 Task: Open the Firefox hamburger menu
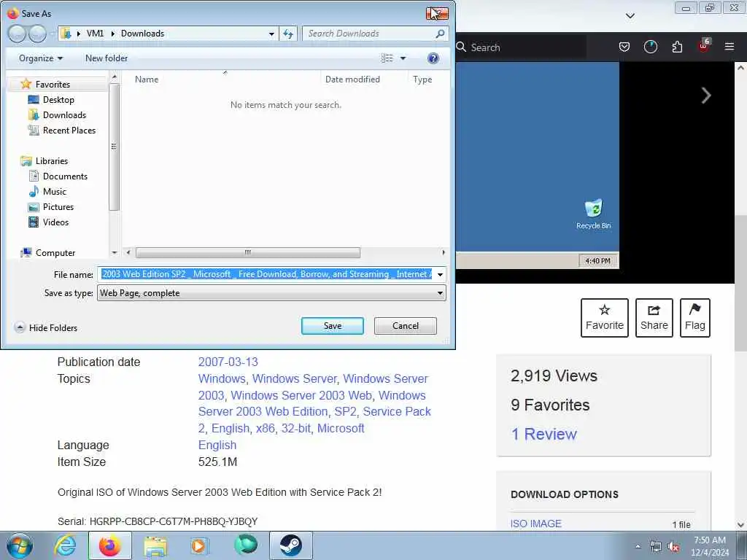pyautogui.click(x=729, y=47)
